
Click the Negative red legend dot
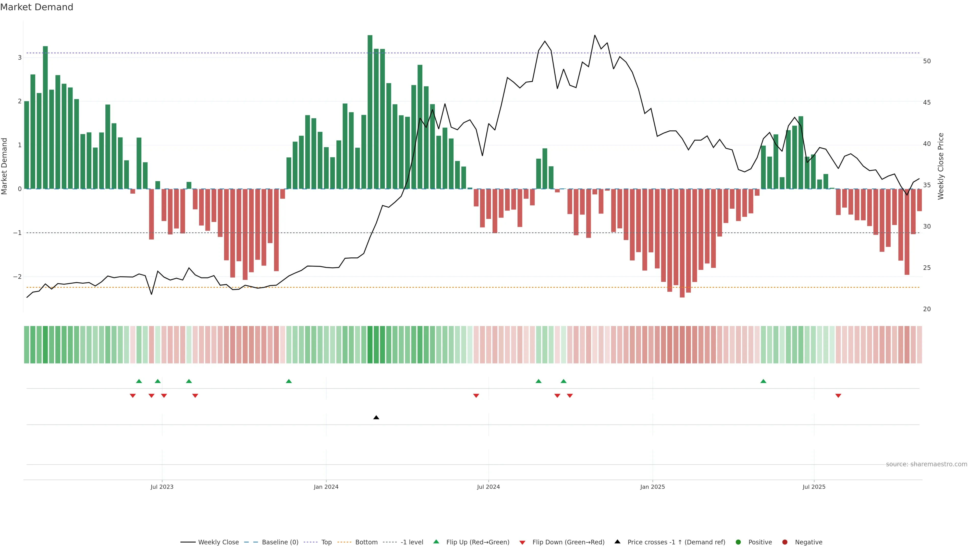tap(785, 542)
